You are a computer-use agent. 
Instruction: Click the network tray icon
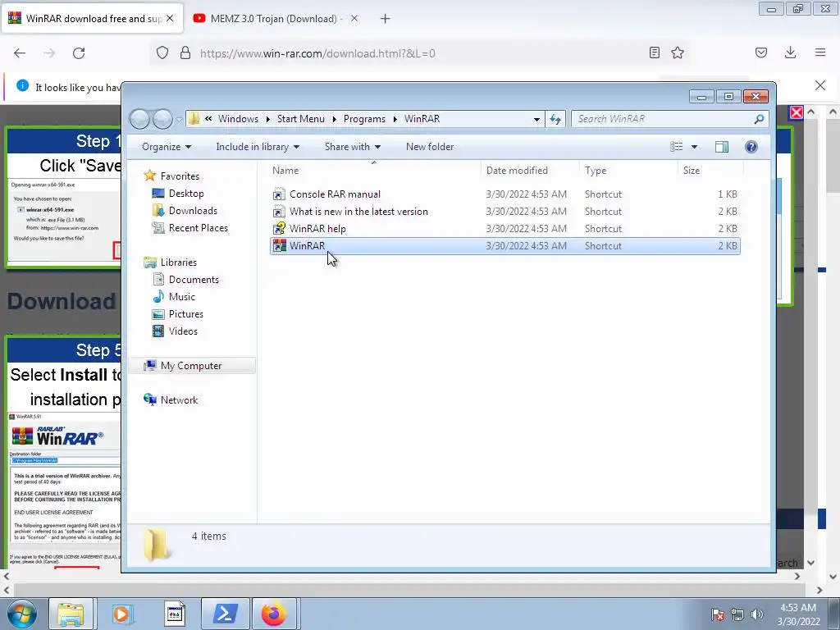pyautogui.click(x=737, y=614)
